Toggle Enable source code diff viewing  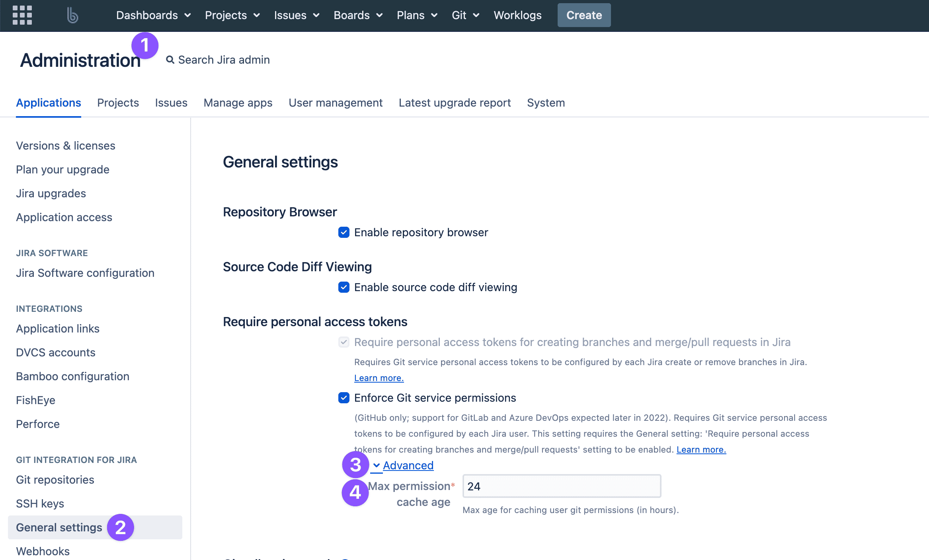344,288
